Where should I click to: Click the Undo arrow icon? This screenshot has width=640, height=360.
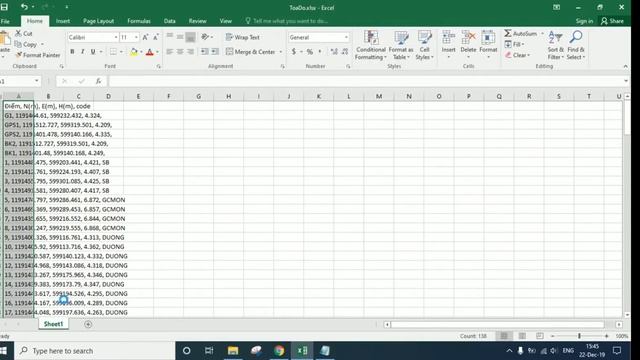point(24,7)
